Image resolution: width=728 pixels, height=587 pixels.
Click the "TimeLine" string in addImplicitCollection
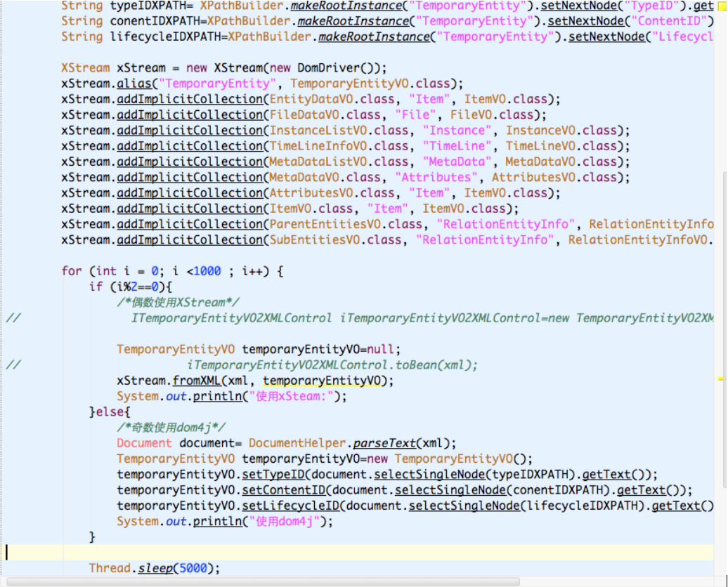coord(457,146)
